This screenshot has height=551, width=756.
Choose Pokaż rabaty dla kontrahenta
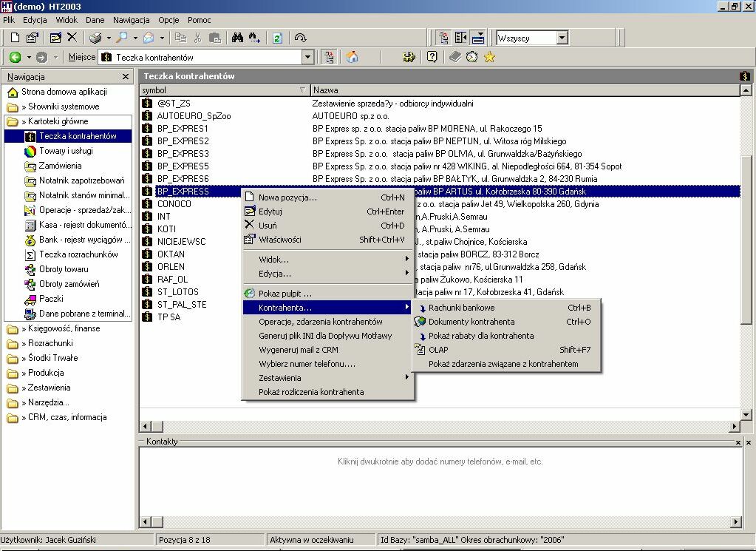point(506,335)
